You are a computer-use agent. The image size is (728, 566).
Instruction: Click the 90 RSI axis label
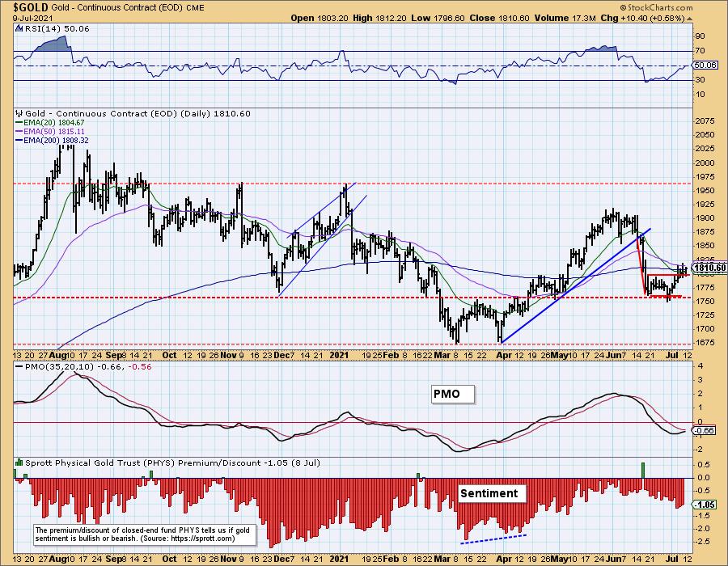(700, 36)
